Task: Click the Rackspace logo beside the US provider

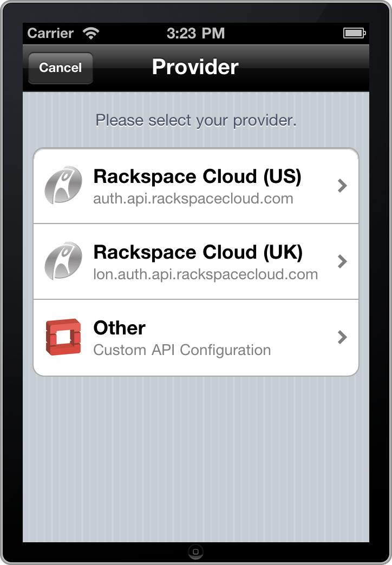Action: click(x=63, y=185)
